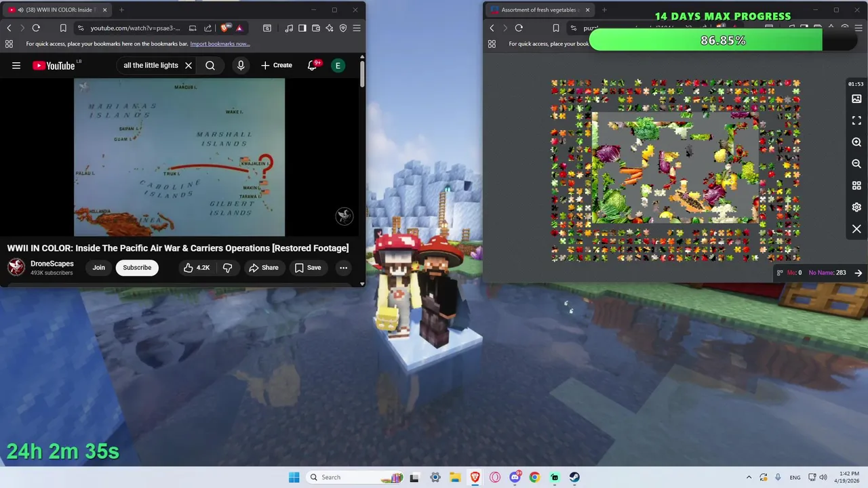This screenshot has width=868, height=488.
Task: Click the YouTube address bar URL
Action: click(136, 28)
